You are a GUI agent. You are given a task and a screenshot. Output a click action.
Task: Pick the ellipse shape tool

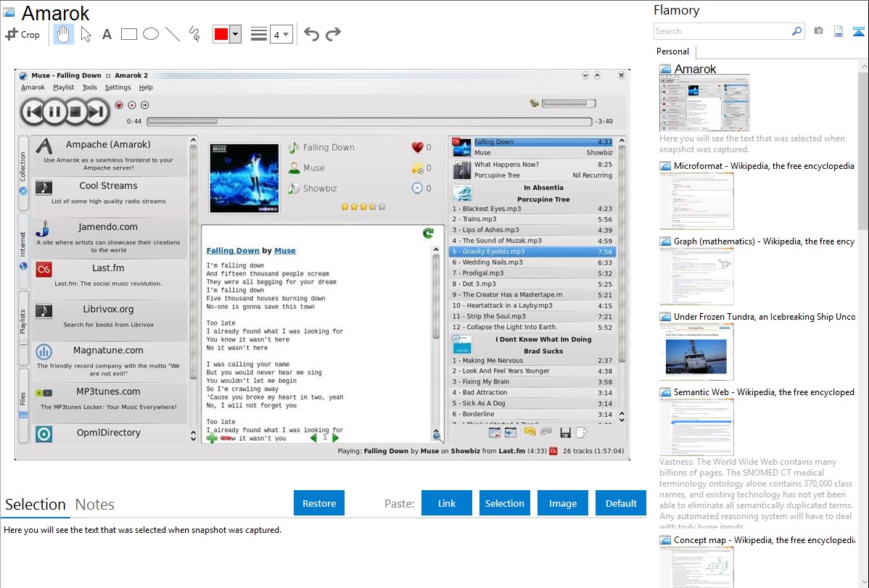tap(151, 34)
